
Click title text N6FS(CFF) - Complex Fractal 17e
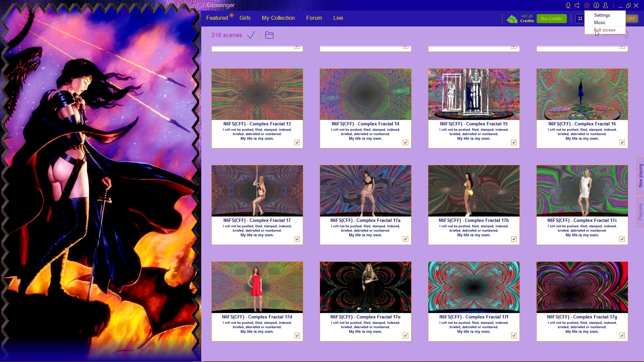tap(366, 317)
